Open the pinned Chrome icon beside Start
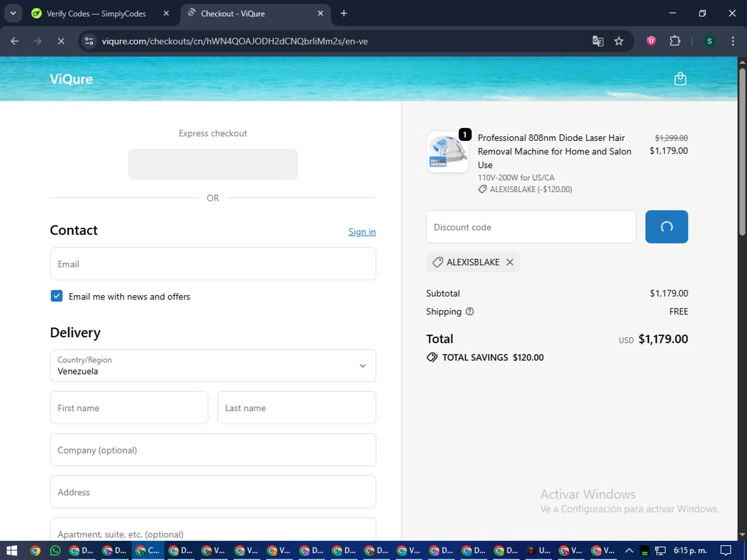Screen dimensions: 747x560 click(35, 551)
